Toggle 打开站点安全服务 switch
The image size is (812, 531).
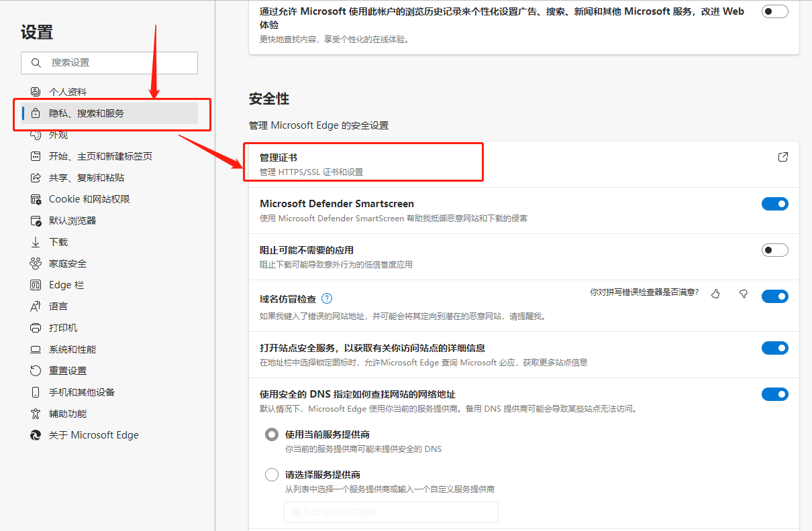[x=774, y=348]
